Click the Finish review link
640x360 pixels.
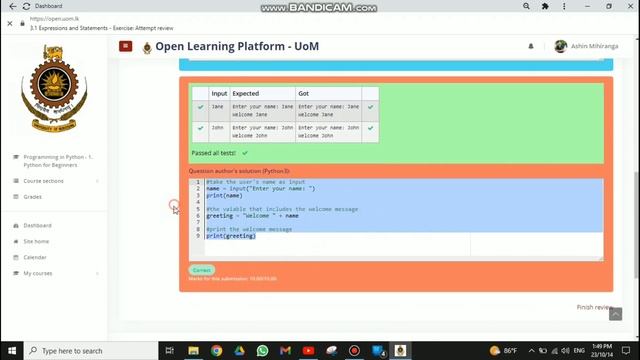pos(594,307)
